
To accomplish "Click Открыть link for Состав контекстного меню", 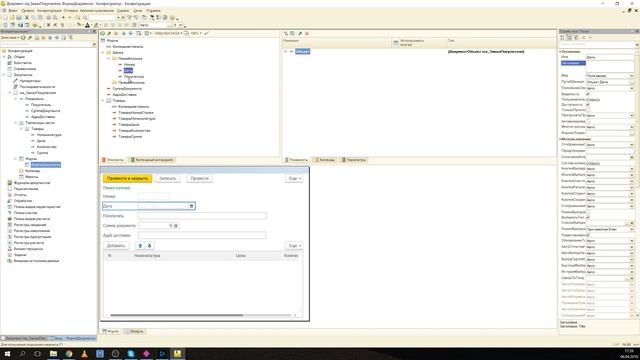I will (593, 163).
